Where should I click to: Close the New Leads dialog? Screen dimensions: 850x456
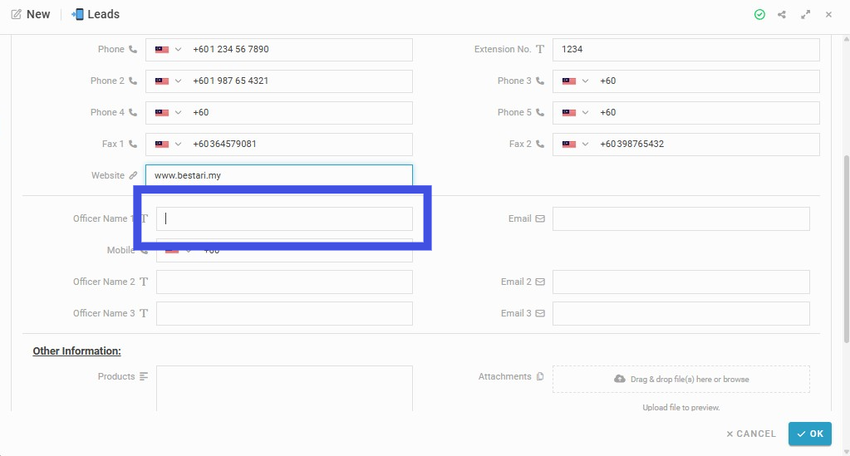click(x=828, y=15)
